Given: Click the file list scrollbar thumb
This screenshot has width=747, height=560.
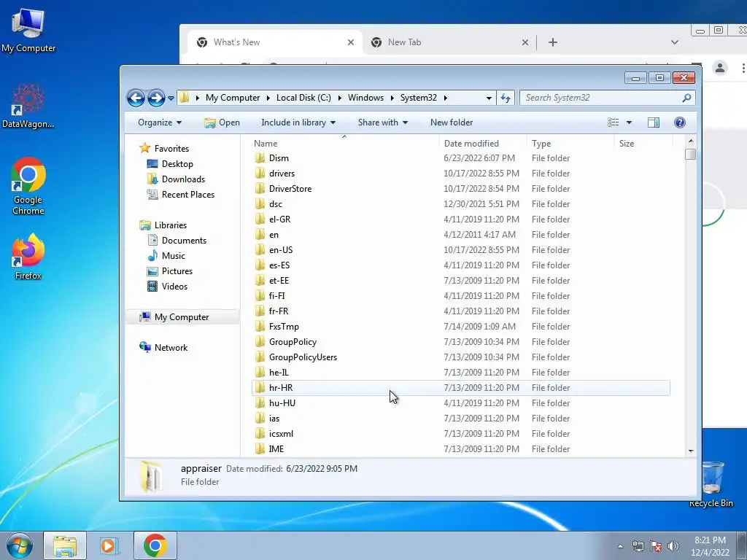Looking at the screenshot, I should coord(690,155).
